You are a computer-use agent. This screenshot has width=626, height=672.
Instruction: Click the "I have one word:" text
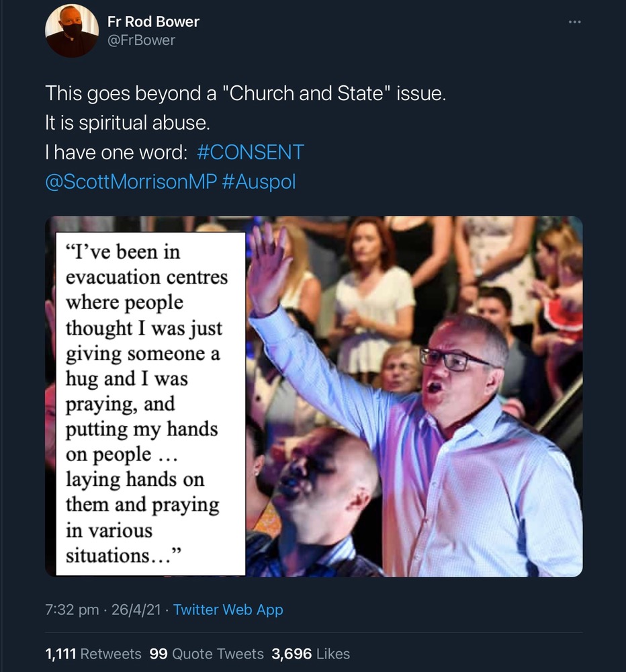[x=116, y=152]
